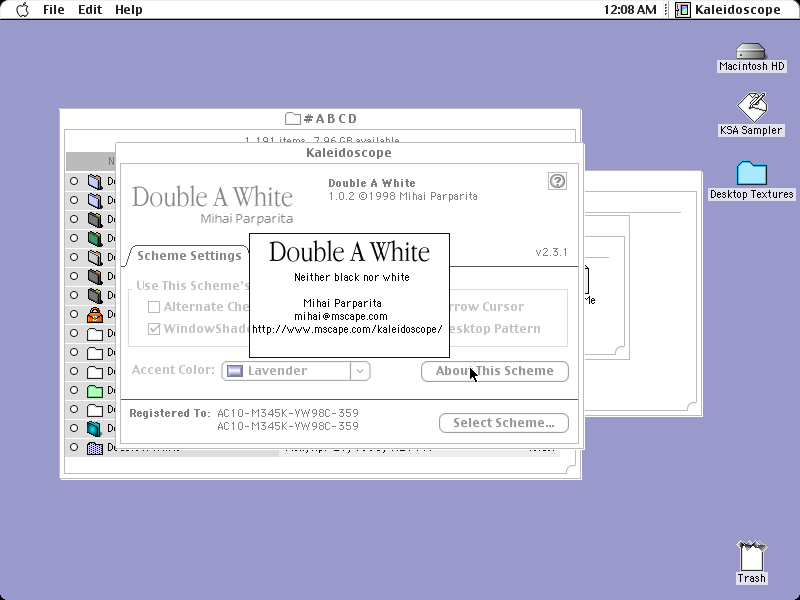
Task: Open the Accent Color Lavender dropdown
Action: 296,371
